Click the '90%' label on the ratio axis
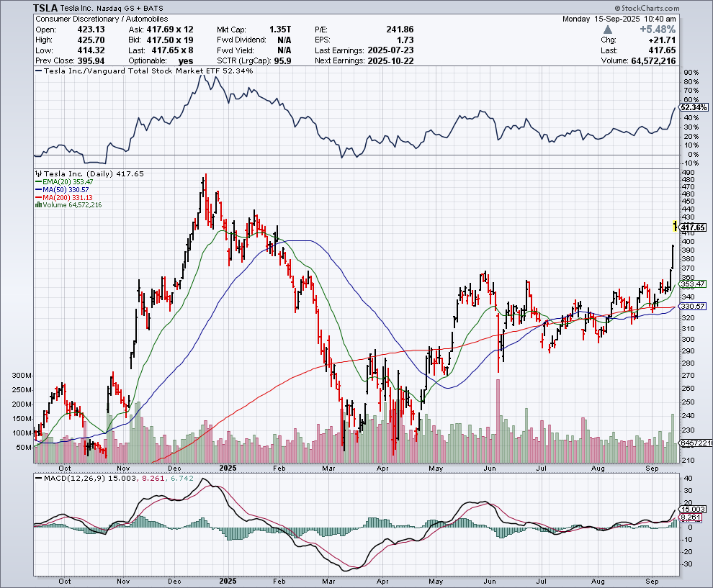 [691, 73]
